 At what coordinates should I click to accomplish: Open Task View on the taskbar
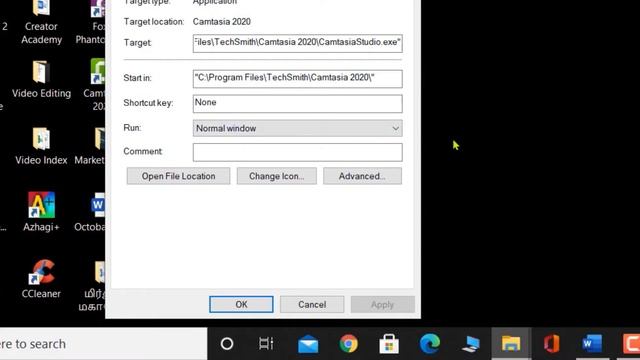click(x=266, y=344)
